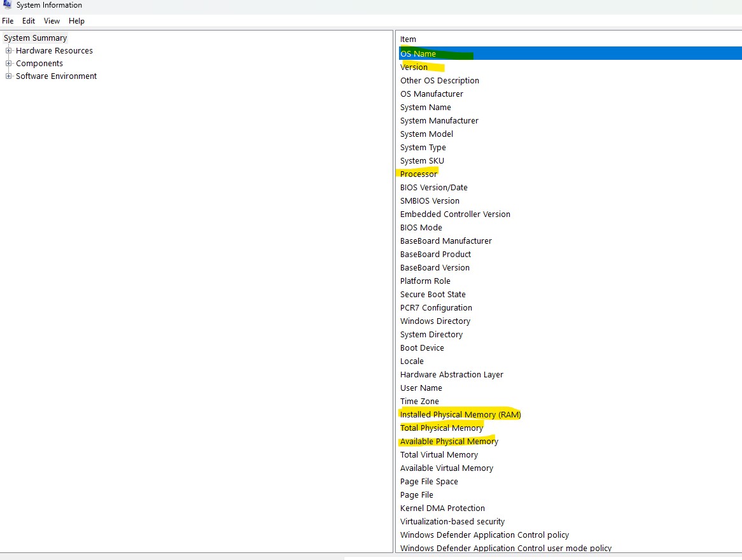Open the View menu
742x560 pixels.
[x=52, y=21]
